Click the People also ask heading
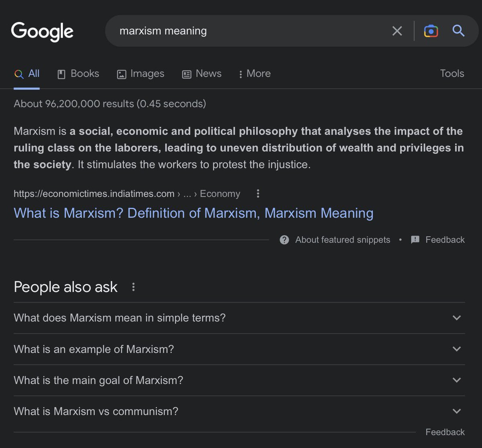 pyautogui.click(x=65, y=287)
